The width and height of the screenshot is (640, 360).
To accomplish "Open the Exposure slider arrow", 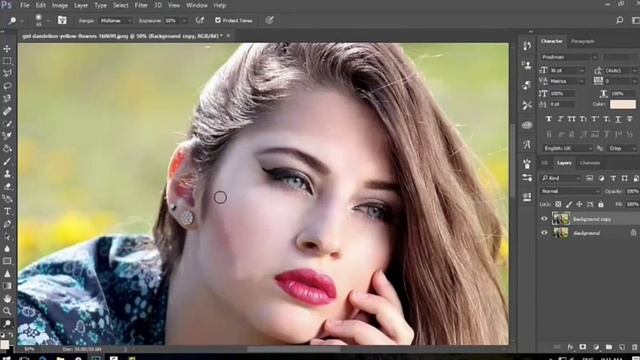I will 184,20.
